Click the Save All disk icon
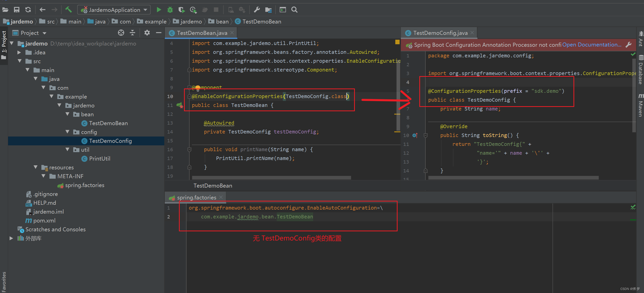Viewport: 644px width, 293px height. (17, 10)
